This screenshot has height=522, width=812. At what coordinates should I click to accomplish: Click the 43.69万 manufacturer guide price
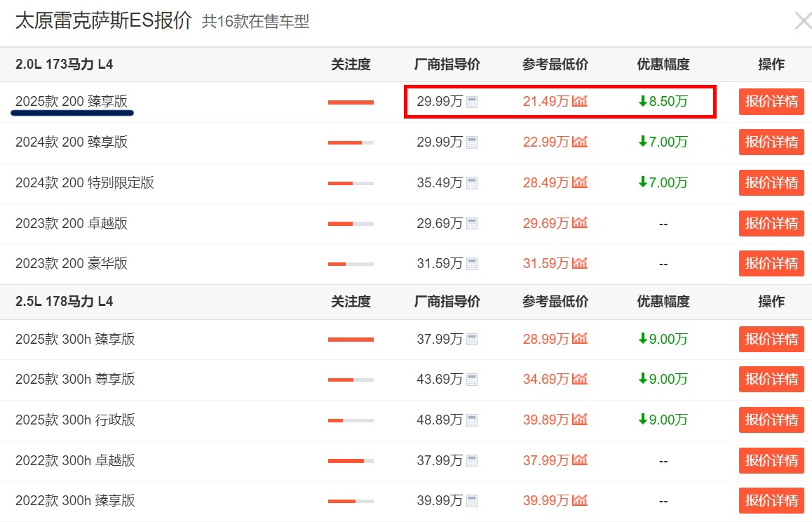tap(440, 379)
